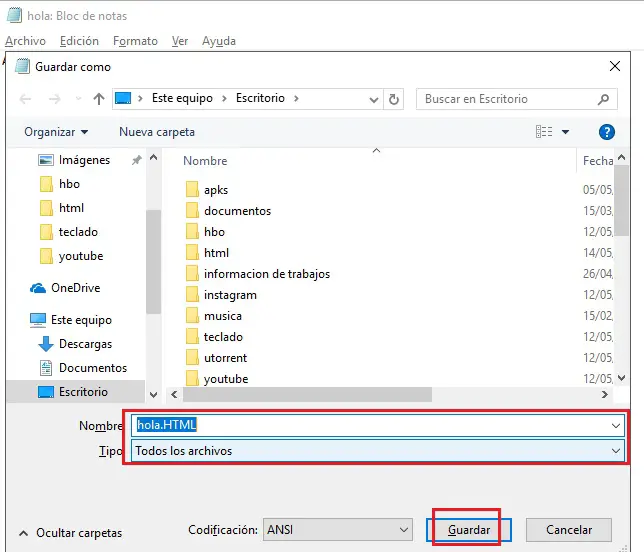This screenshot has width=644, height=552.
Task: Sort by Nombre column header
Action: pyautogui.click(x=205, y=161)
